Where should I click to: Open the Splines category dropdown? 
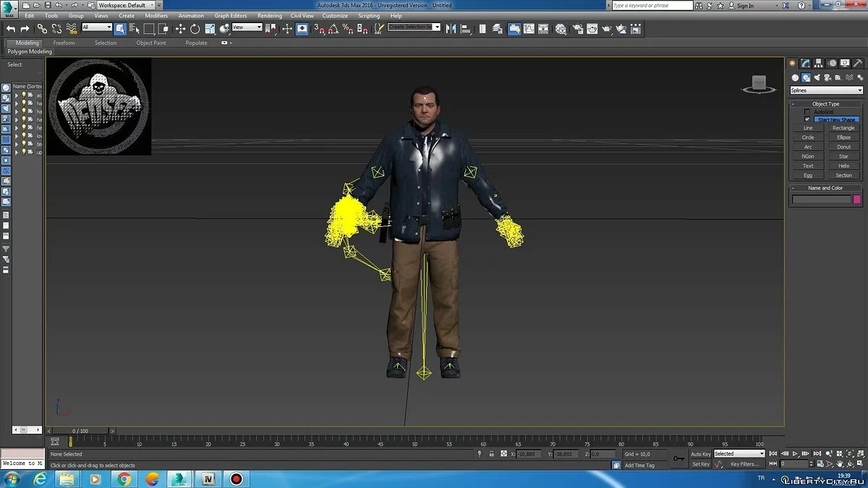pos(826,90)
